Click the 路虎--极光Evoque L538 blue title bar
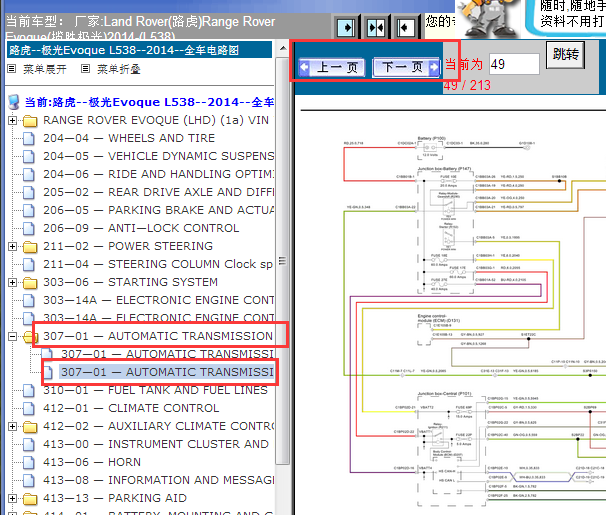 (x=140, y=50)
